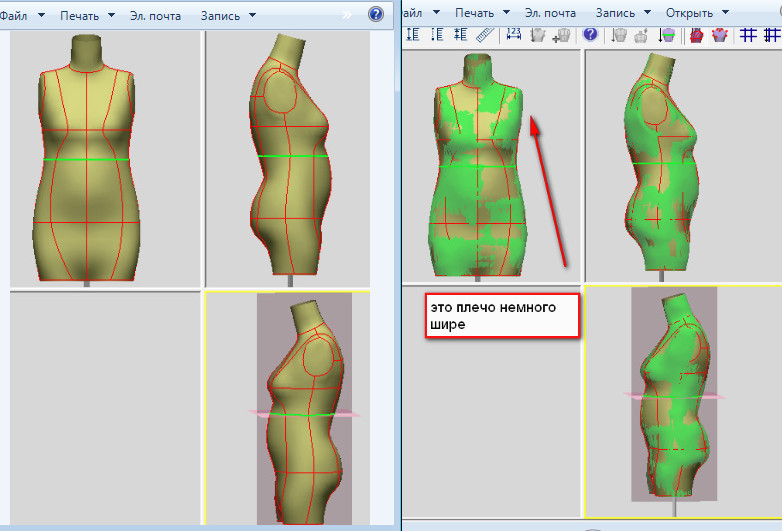Expand the Запись dropdown arrow in right window
782x531 pixels.
647,12
